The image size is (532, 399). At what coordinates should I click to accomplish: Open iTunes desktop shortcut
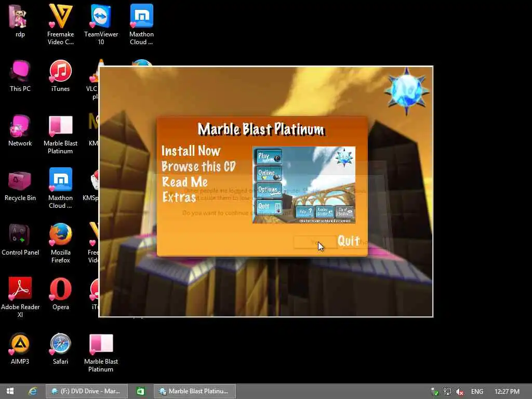[x=60, y=76]
